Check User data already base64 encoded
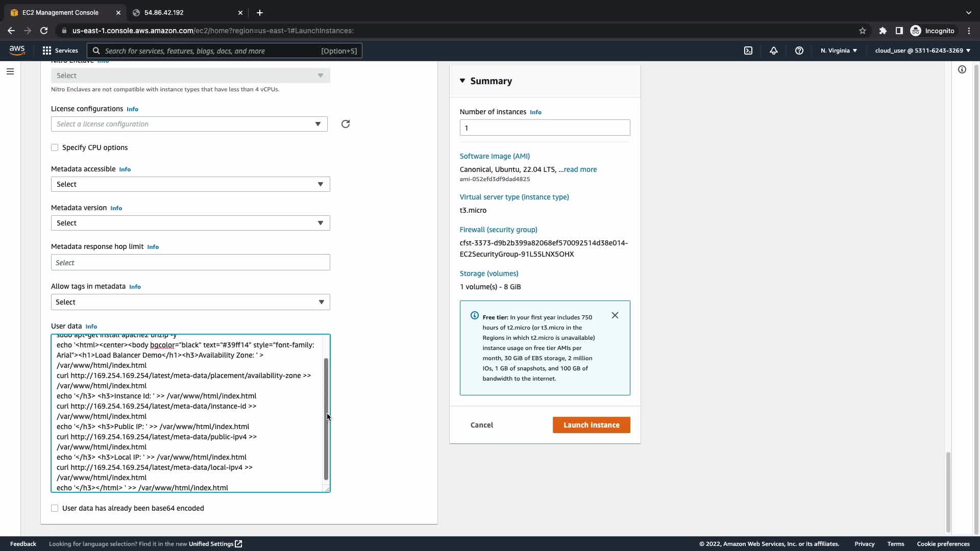The width and height of the screenshot is (980, 551). pos(55,508)
